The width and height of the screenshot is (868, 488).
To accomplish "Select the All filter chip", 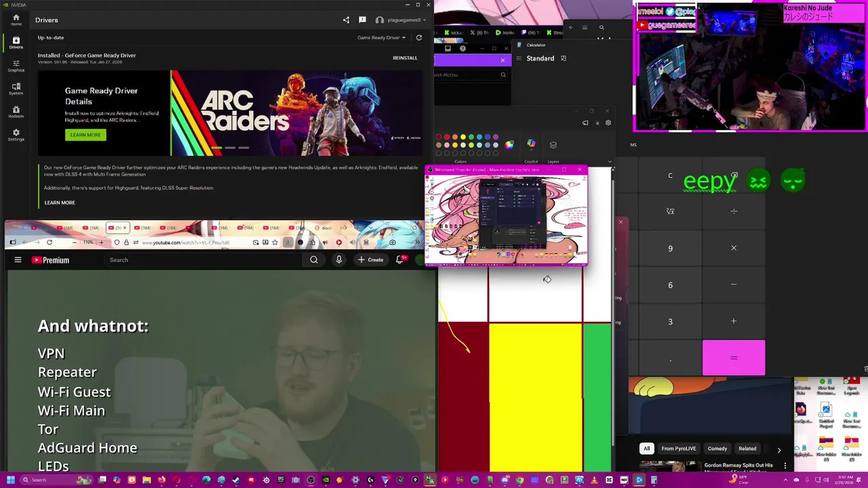I will [x=646, y=449].
